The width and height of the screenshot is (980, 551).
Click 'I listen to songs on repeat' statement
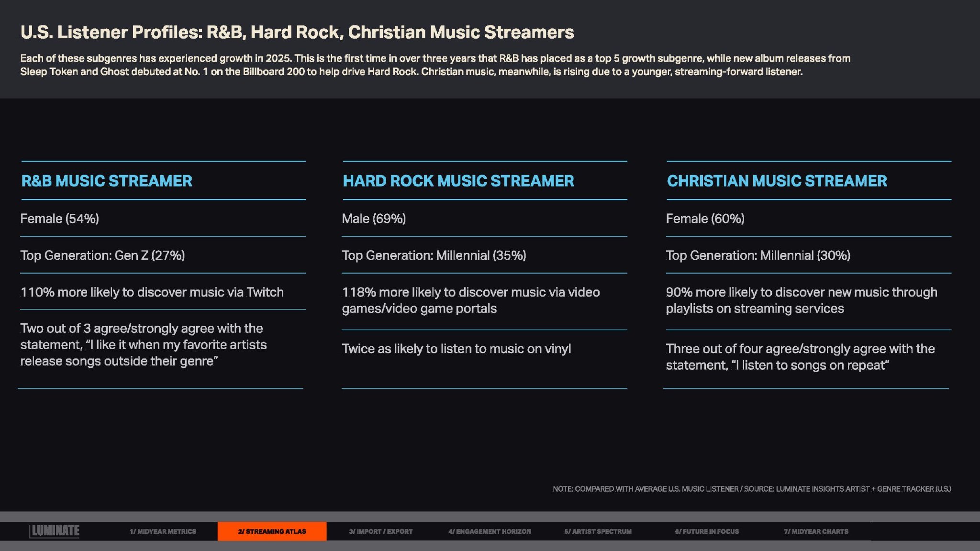799,357
